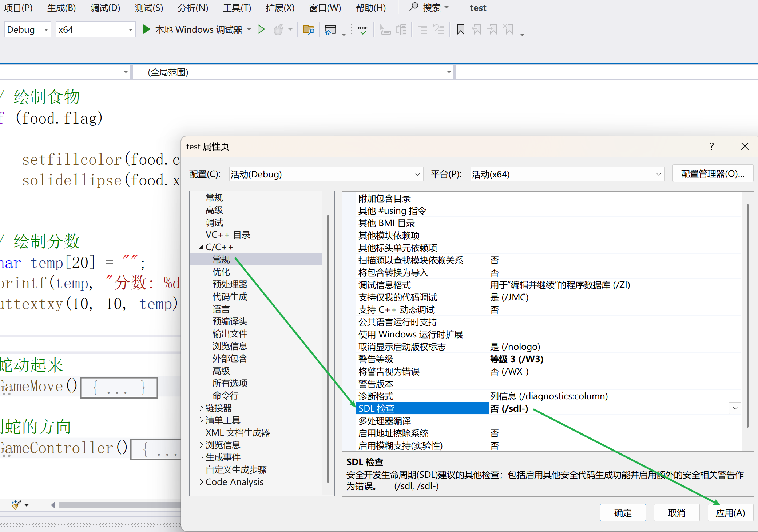Open the Tools (工具) menu
This screenshot has height=532, width=758.
pos(237,8)
